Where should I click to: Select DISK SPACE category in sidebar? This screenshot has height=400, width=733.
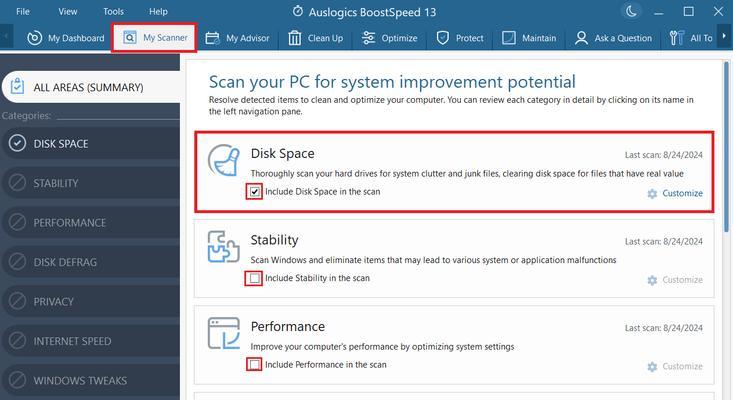pyautogui.click(x=91, y=143)
